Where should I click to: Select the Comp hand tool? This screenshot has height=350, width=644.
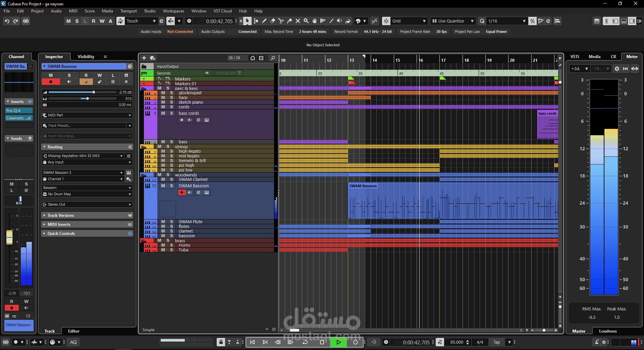pos(314,21)
